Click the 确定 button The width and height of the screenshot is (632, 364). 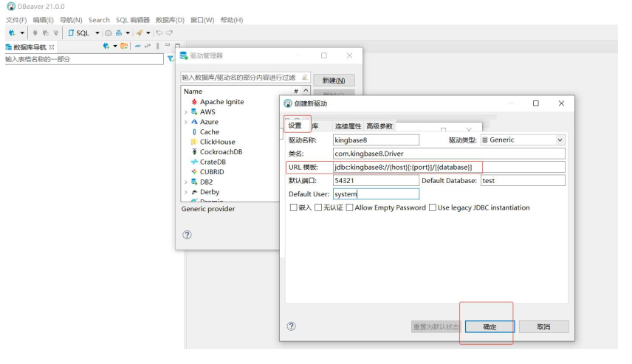coord(490,327)
